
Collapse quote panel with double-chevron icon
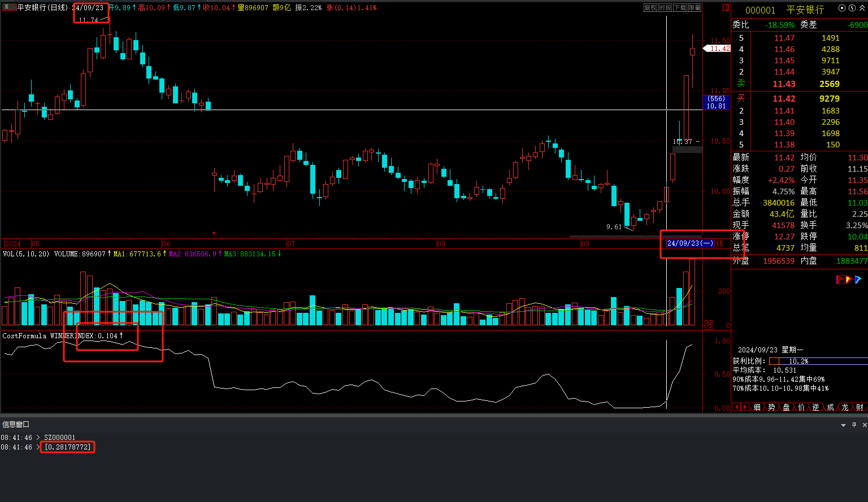861,8
